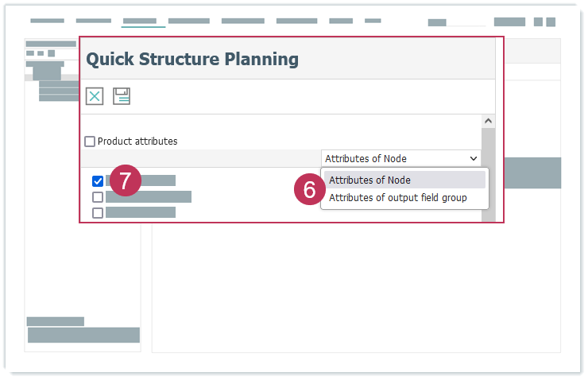
Task: Click the second-to-last square icon in top-right corner
Action: coord(538,22)
